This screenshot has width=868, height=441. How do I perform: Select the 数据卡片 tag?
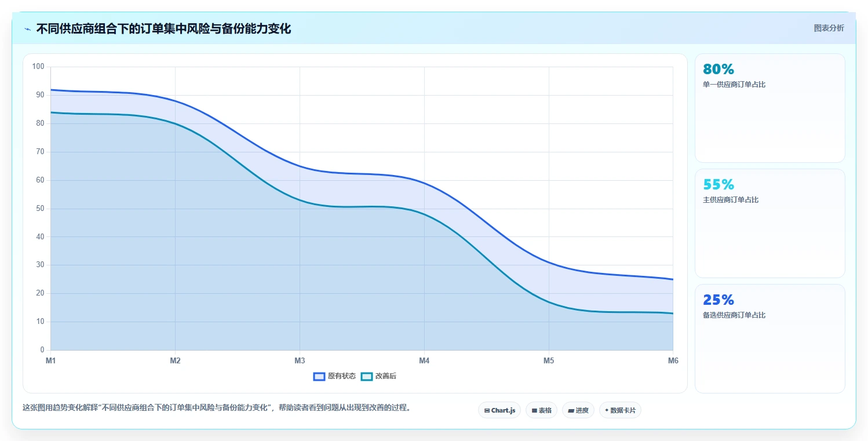click(x=620, y=410)
